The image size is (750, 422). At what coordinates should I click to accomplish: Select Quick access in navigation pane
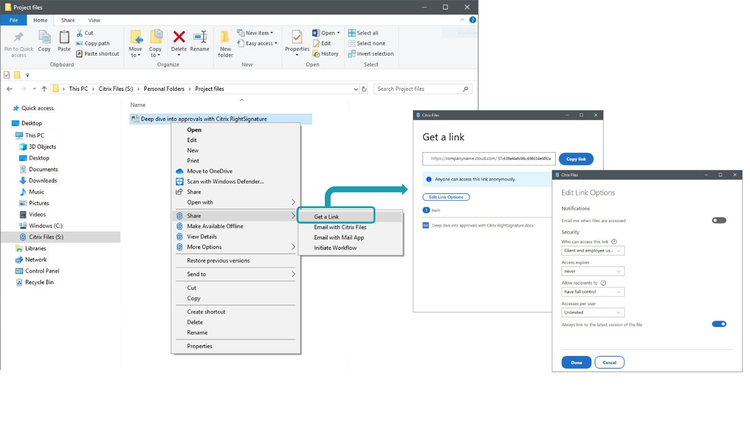(33, 108)
